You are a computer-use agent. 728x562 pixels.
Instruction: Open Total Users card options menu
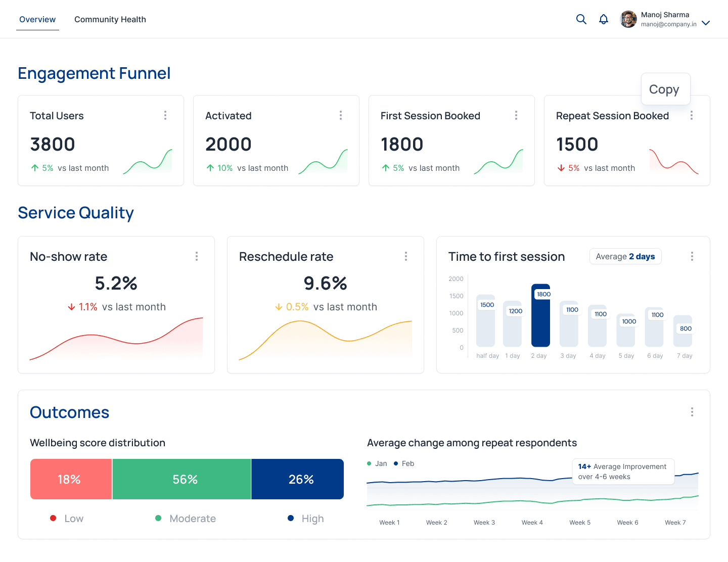coord(165,115)
